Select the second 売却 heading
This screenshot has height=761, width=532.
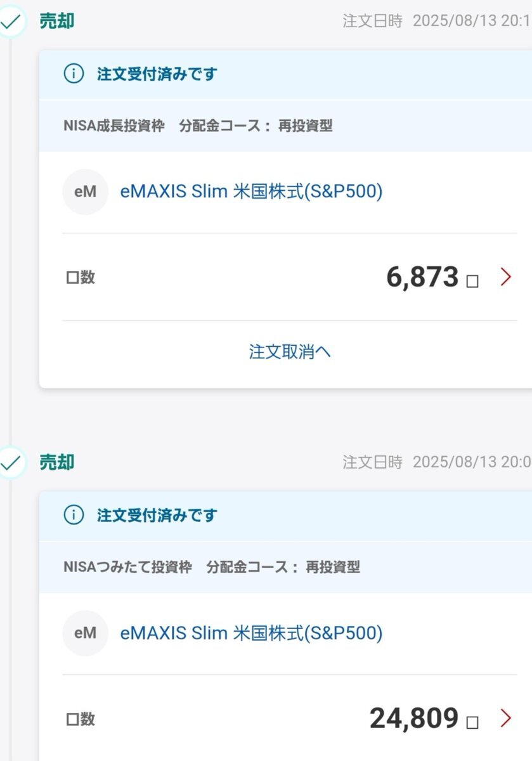tap(57, 463)
